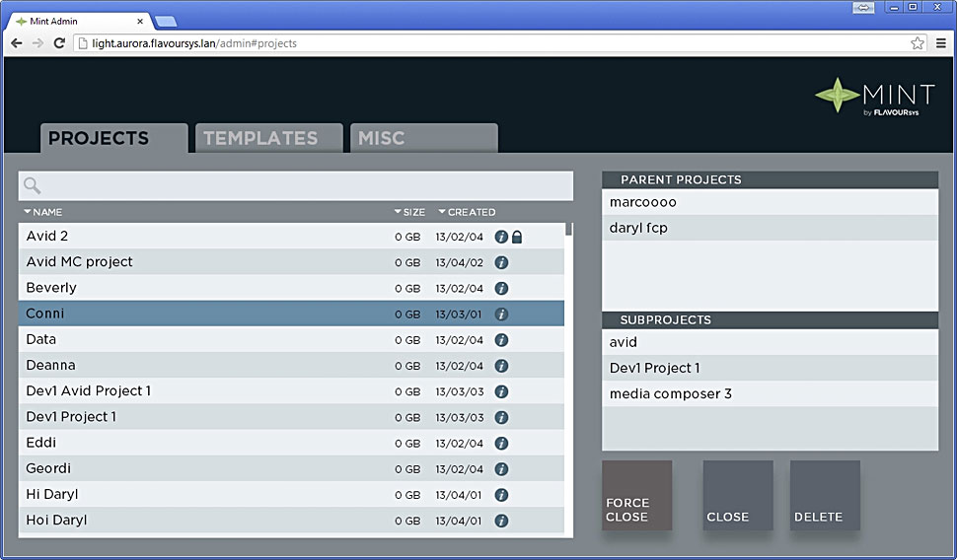Screen dimensions: 957x560
Task: Click the browser reload icon
Action: 59,43
